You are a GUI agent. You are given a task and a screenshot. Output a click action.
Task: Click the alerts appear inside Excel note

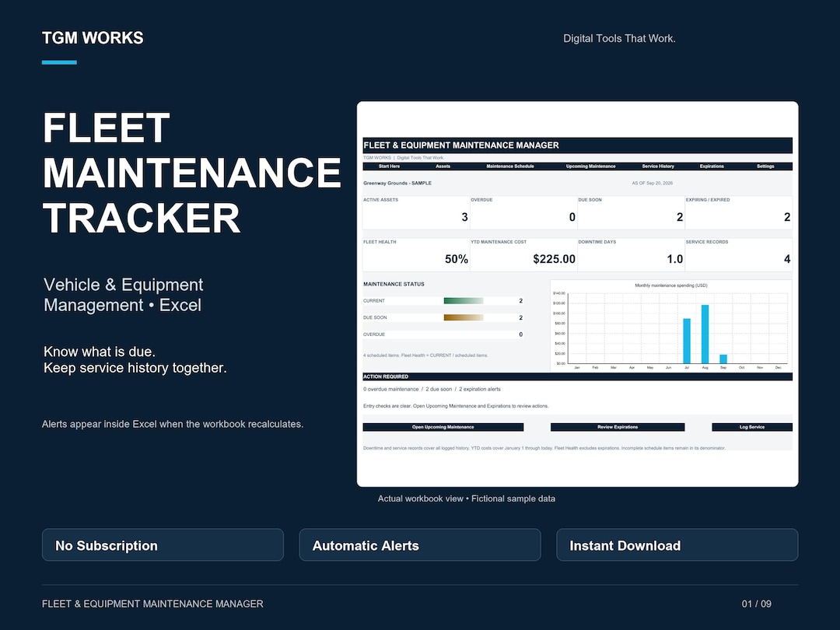click(173, 425)
